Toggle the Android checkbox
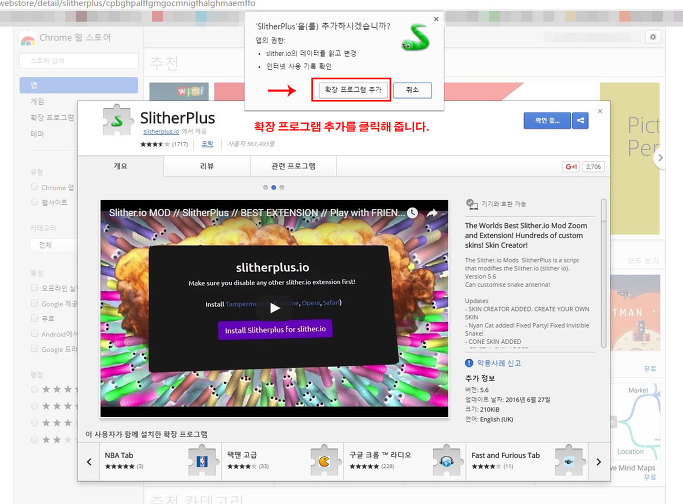The width and height of the screenshot is (683, 504). coord(34,334)
